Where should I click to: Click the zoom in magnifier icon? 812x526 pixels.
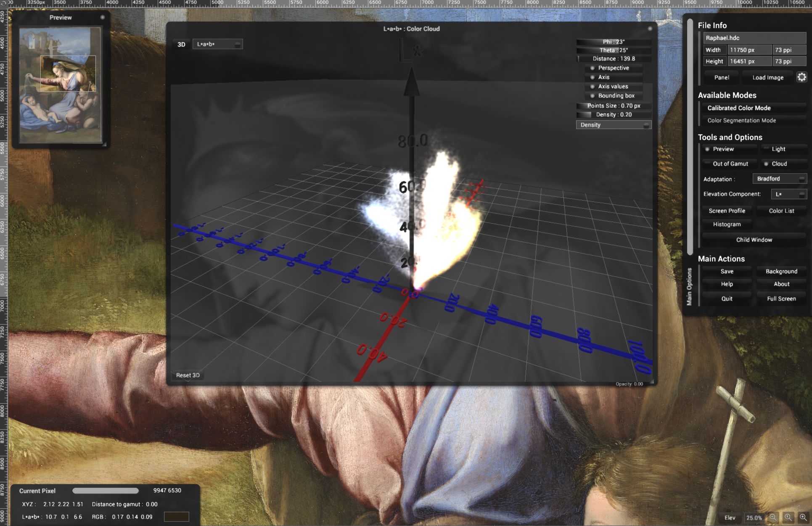click(803, 518)
